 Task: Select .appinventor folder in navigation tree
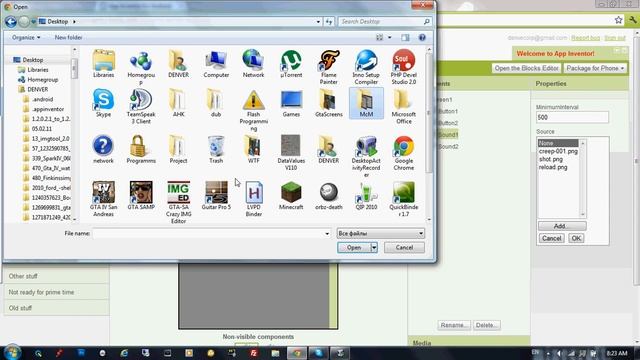coord(48,109)
